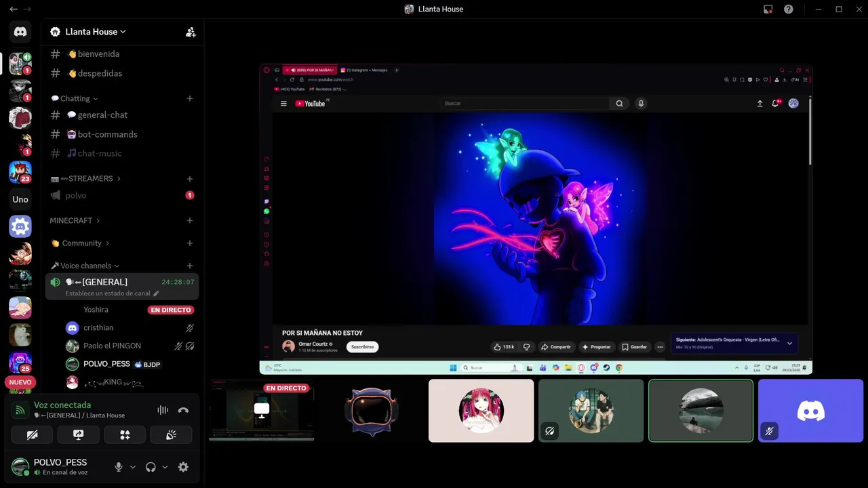Open microphone input options arrow
868x488 pixels.
tap(133, 467)
